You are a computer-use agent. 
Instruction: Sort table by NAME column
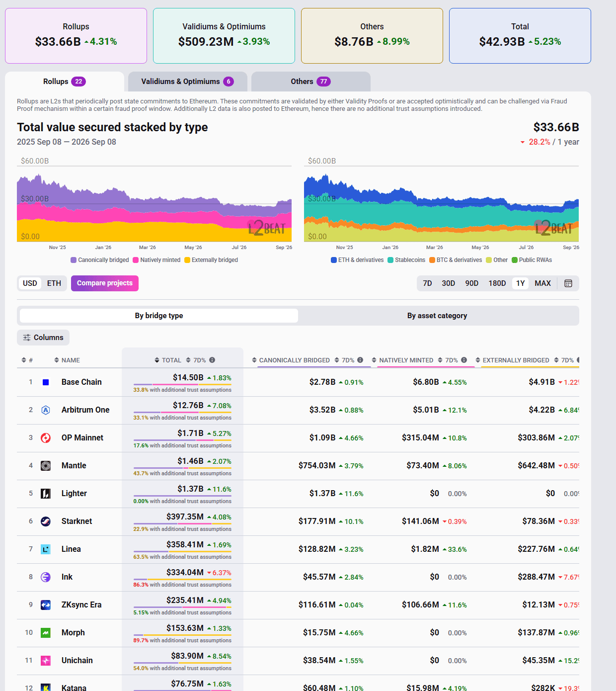click(x=67, y=360)
